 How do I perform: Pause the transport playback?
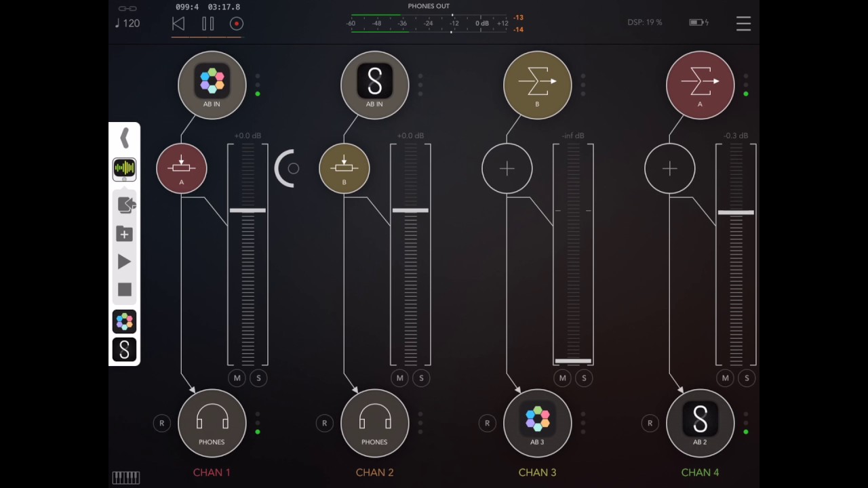click(x=208, y=24)
